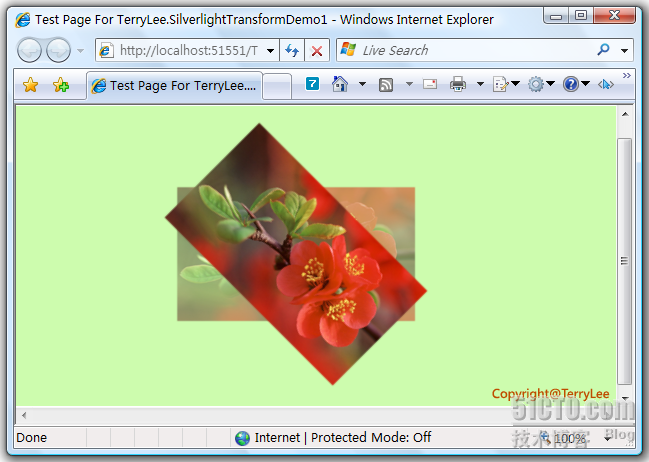Click the horizontal scrollbar left arrow
Viewport: 649px width, 462px height.
[24, 415]
